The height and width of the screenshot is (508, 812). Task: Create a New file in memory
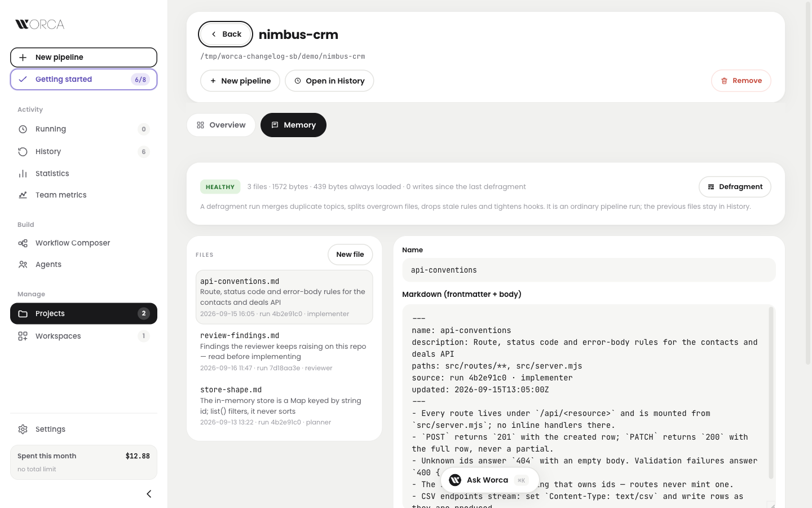350,255
